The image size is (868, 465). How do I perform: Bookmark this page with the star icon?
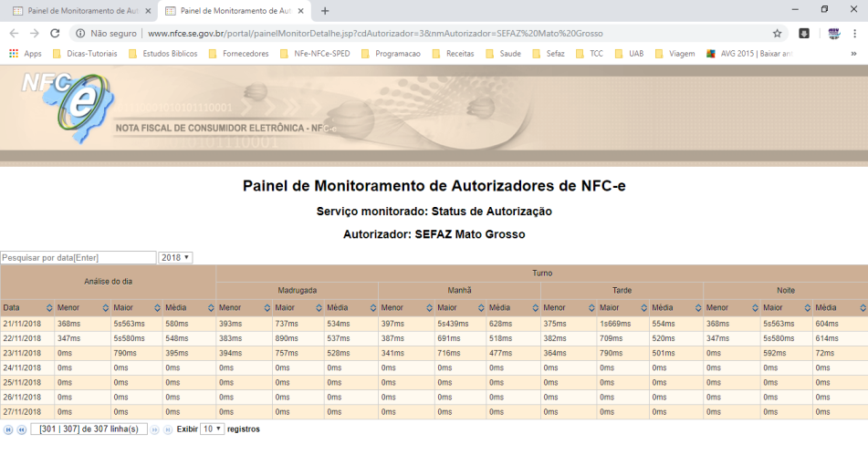point(778,33)
